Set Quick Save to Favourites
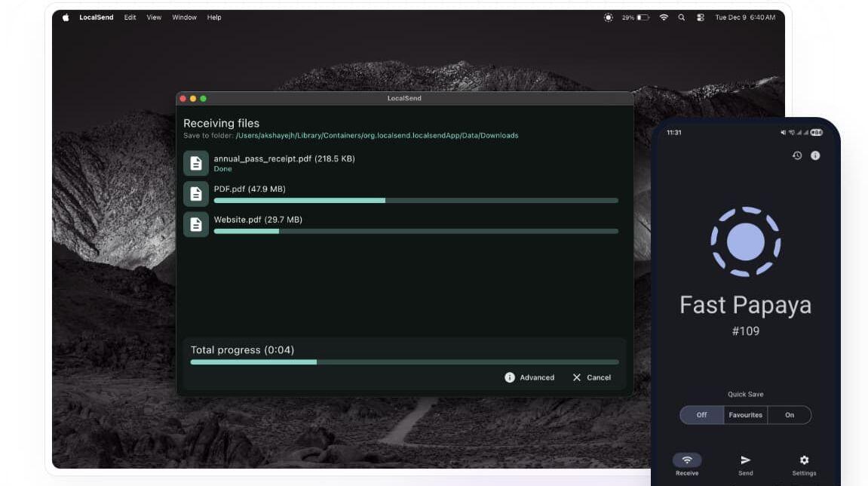The image size is (868, 486). [746, 415]
